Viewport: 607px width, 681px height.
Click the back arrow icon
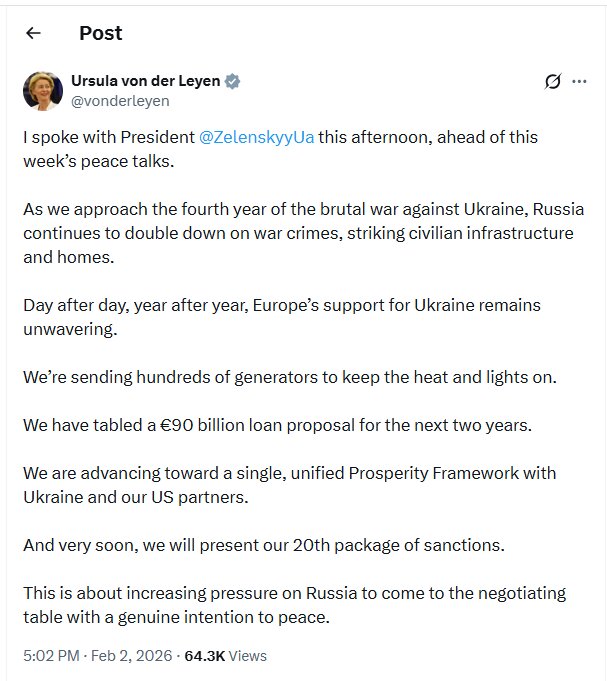point(33,33)
